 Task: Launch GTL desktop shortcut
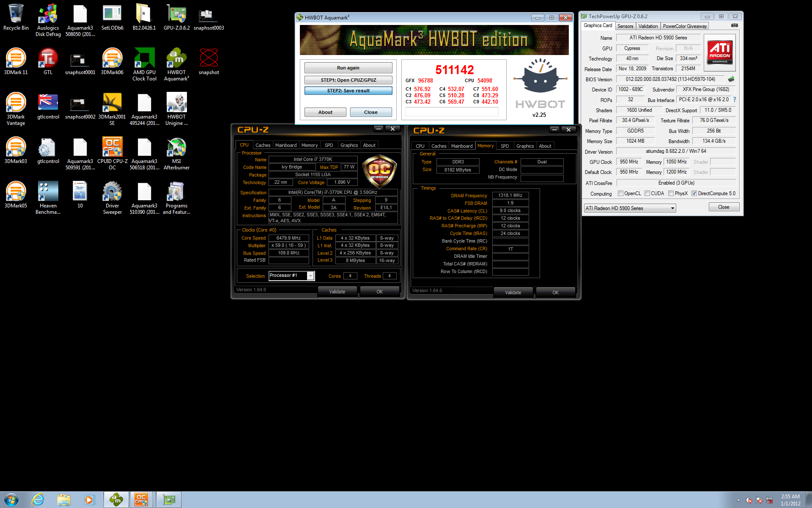(48, 62)
